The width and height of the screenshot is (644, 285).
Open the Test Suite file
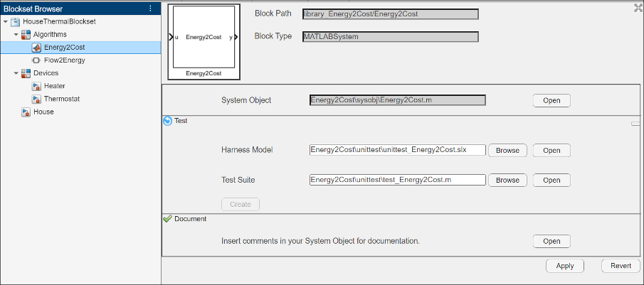coord(551,180)
